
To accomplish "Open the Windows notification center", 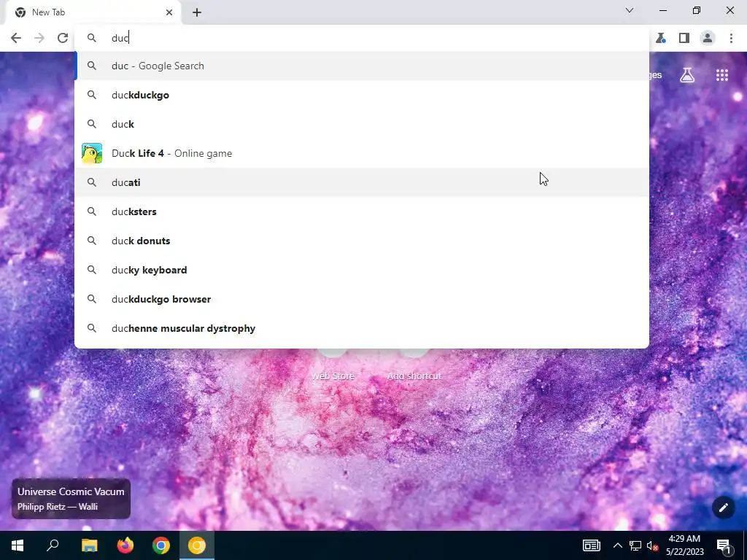I will click(724, 545).
